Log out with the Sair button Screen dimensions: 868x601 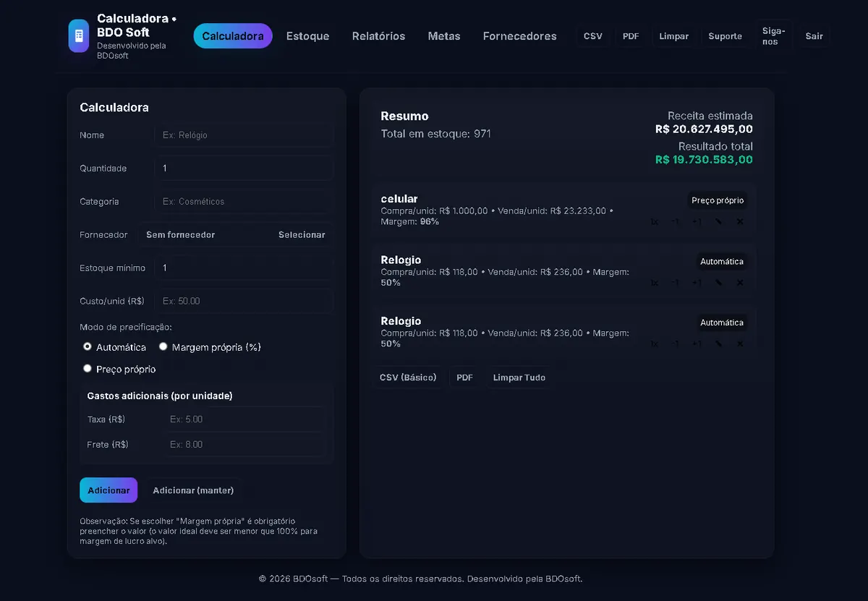(x=814, y=36)
